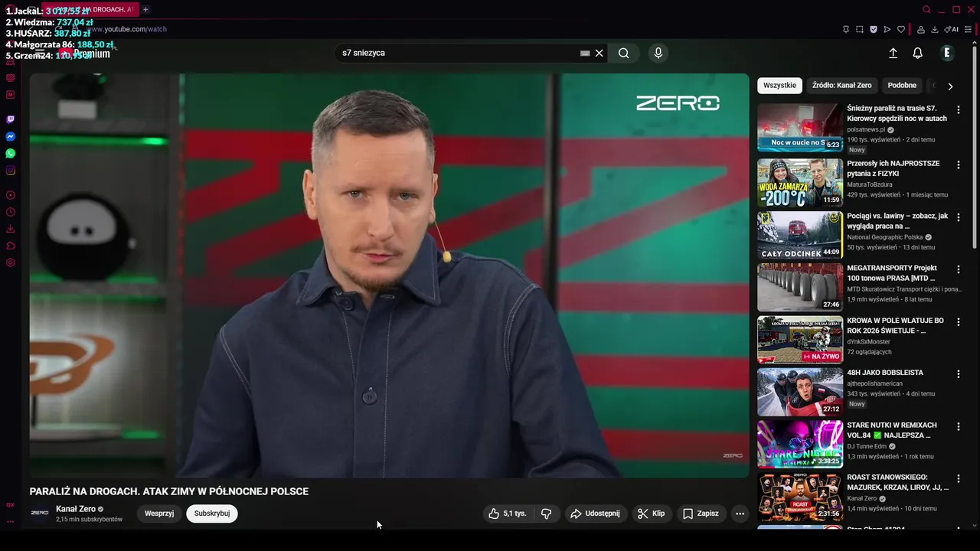The image size is (980, 551).
Task: Click the YouTube search magnifier button
Action: [x=624, y=53]
